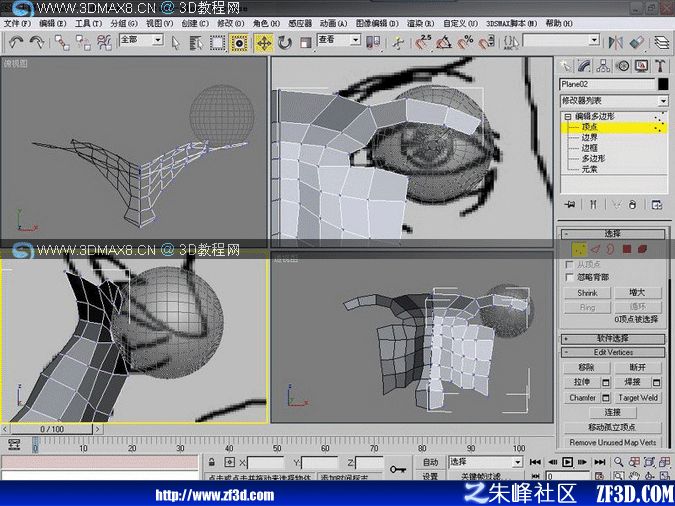The image size is (675, 506).
Task: Click the Select and Manipulate icon
Action: click(x=399, y=43)
